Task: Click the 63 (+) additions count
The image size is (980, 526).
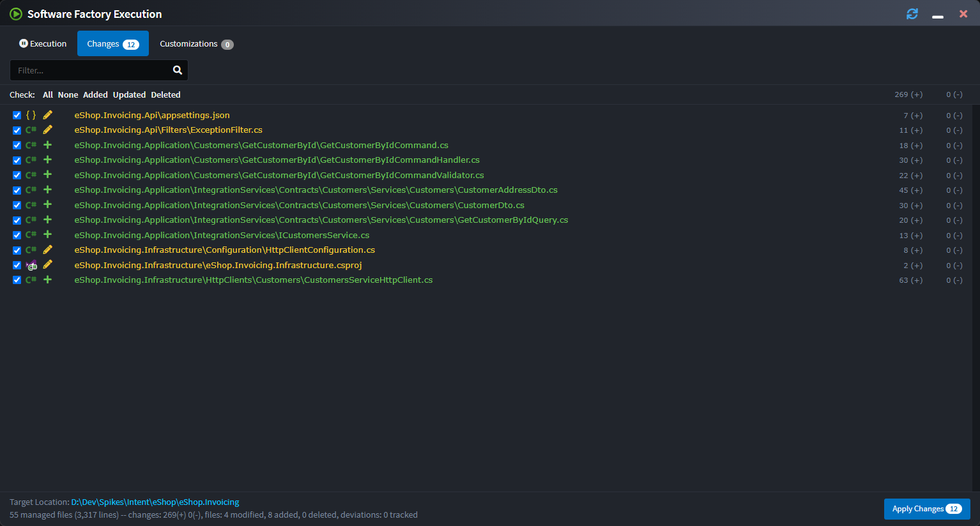Action: [x=911, y=280]
